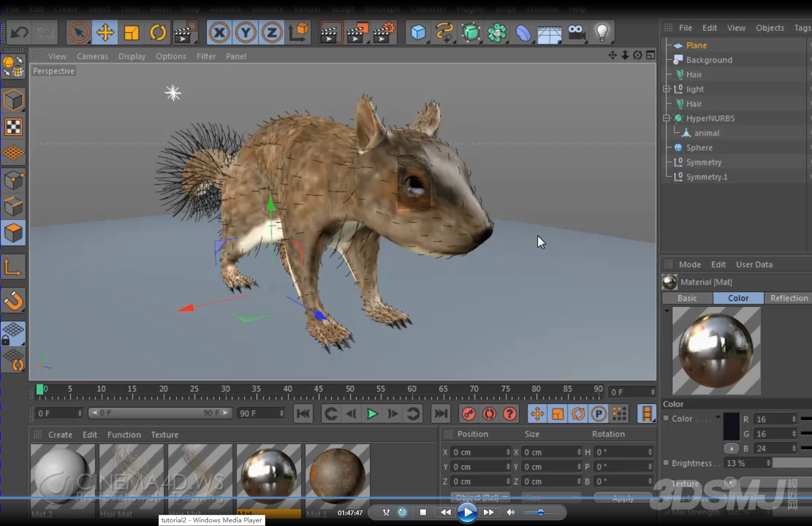
Task: Click the Make Editable icon
Action: pyautogui.click(x=13, y=67)
